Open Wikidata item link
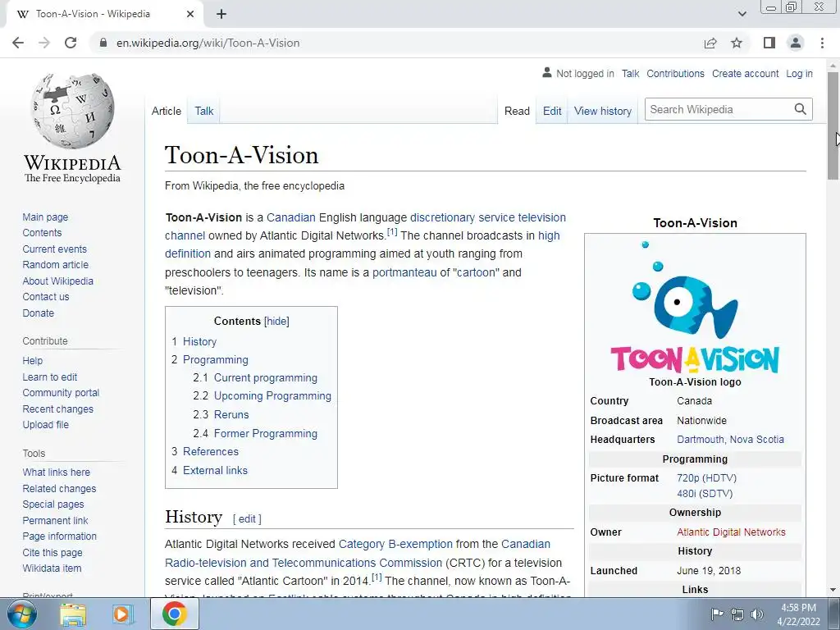Image resolution: width=840 pixels, height=630 pixels. coord(52,568)
